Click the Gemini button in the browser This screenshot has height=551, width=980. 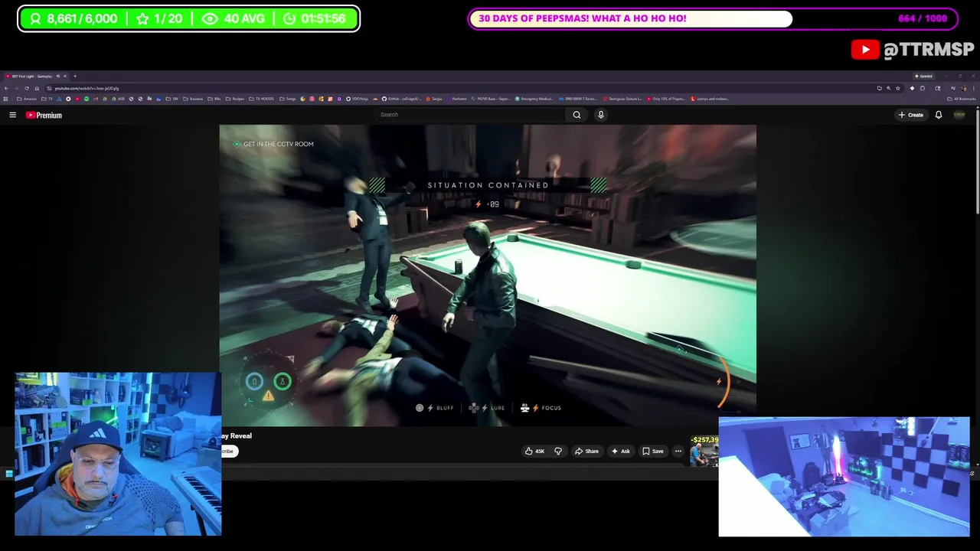(x=924, y=76)
